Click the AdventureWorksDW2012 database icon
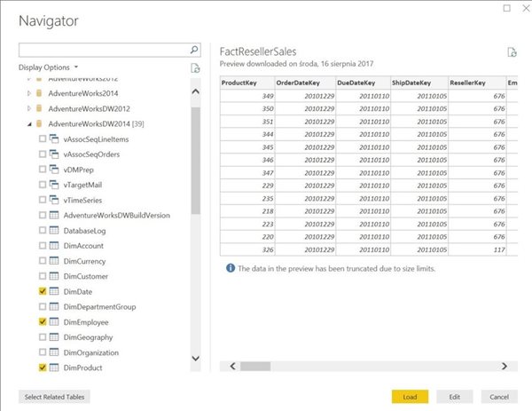The height and width of the screenshot is (411, 532). pos(39,108)
